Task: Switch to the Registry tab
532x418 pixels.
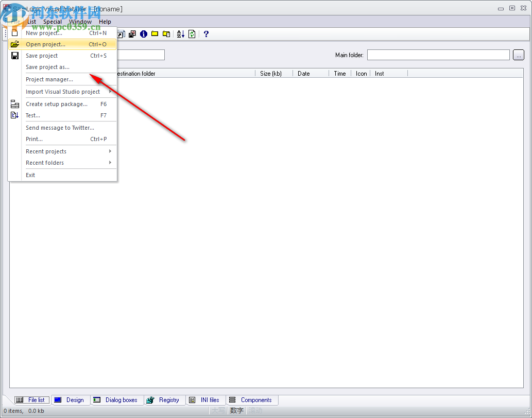Action: pyautogui.click(x=164, y=400)
